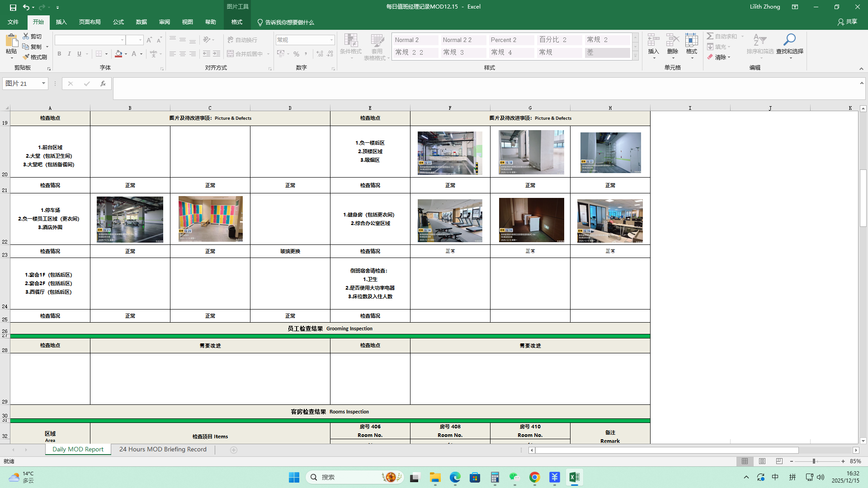
Task: Switch to Page Layout view in status bar
Action: point(762,461)
